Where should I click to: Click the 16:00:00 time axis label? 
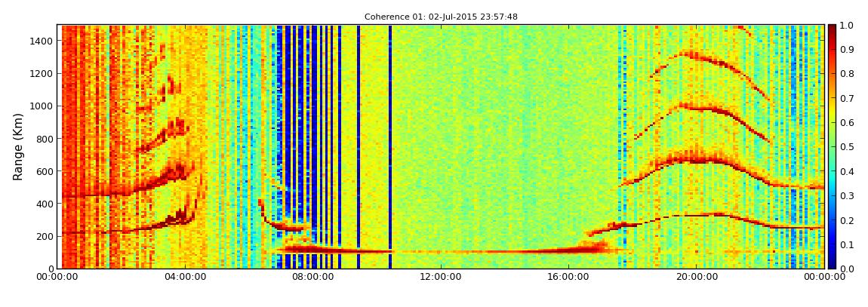point(568,277)
